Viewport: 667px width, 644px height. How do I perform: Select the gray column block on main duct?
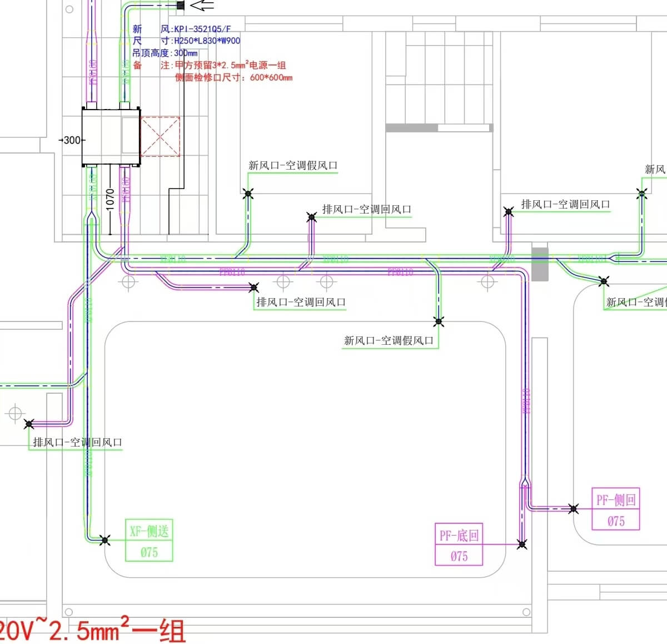540,264
